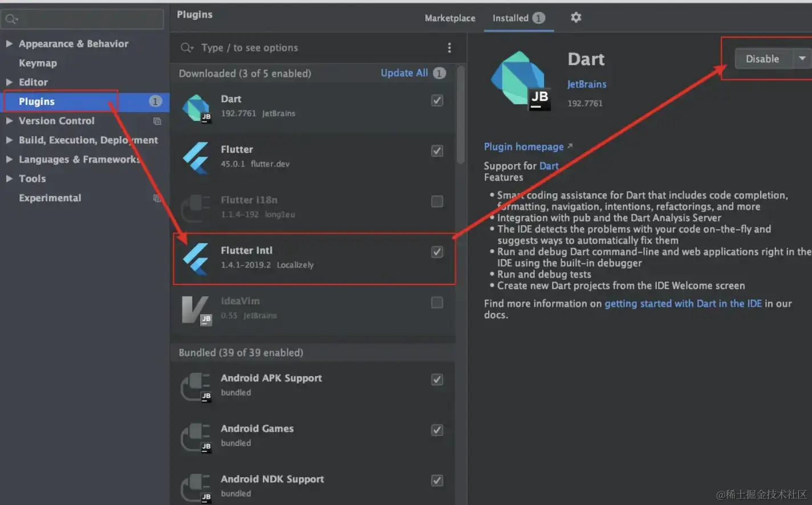Click the search magnifier icon in the plugin filter
The image size is (812, 505).
click(186, 48)
